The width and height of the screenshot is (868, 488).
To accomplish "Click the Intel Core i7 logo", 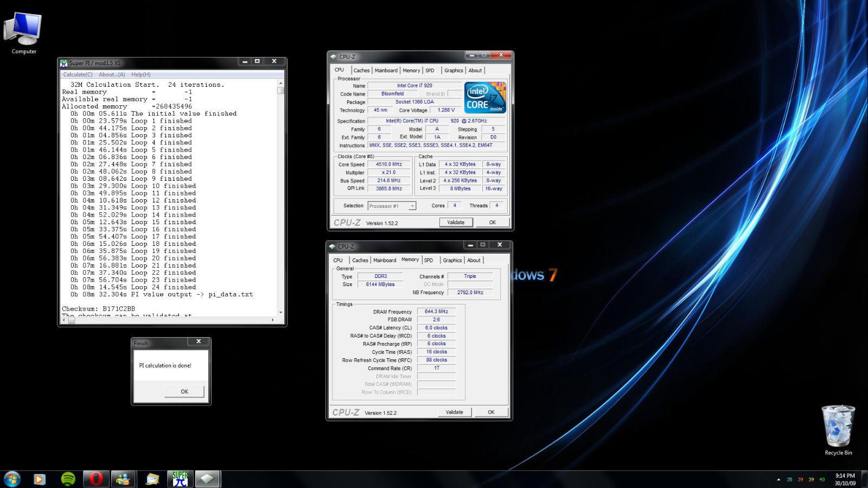I will click(x=485, y=97).
